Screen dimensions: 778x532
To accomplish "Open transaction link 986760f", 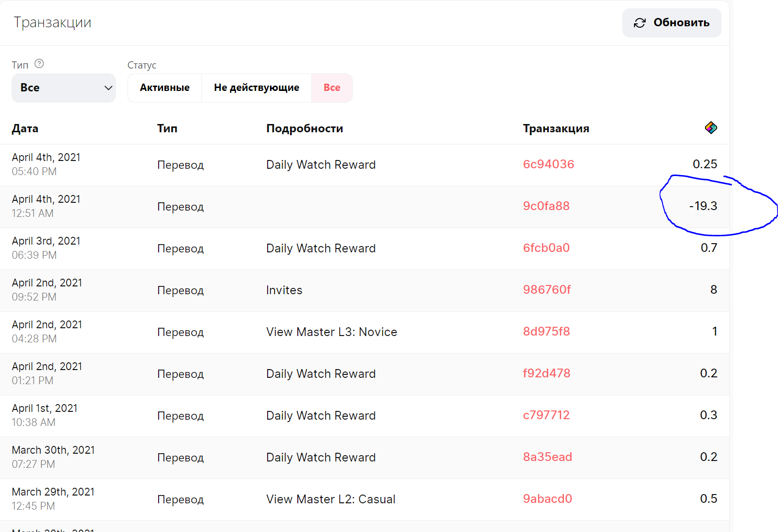I will pyautogui.click(x=547, y=290).
